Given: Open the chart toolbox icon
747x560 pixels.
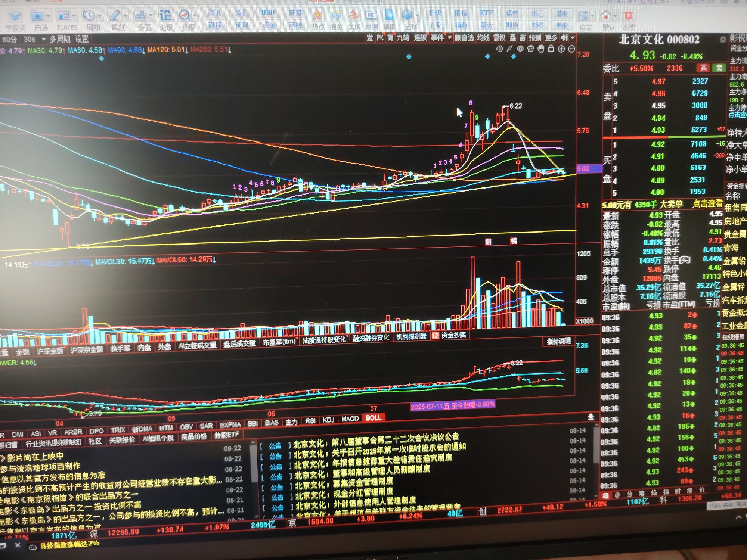Looking at the screenshot, I should [x=530, y=49].
